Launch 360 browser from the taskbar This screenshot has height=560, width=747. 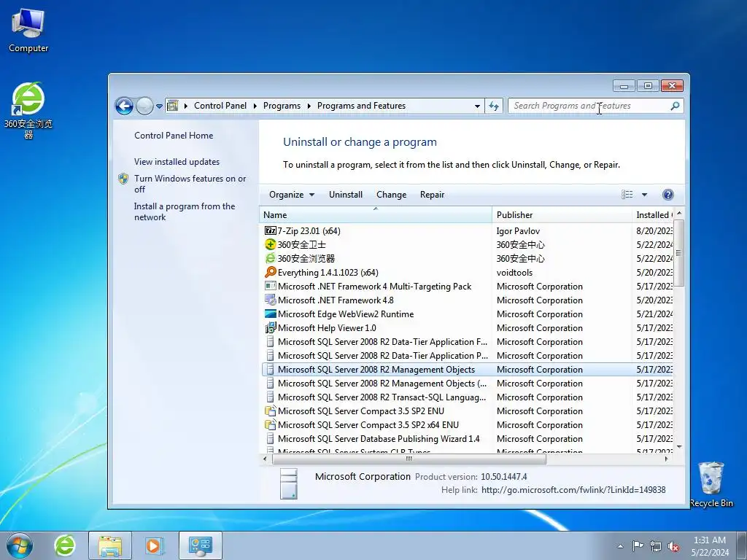65,545
